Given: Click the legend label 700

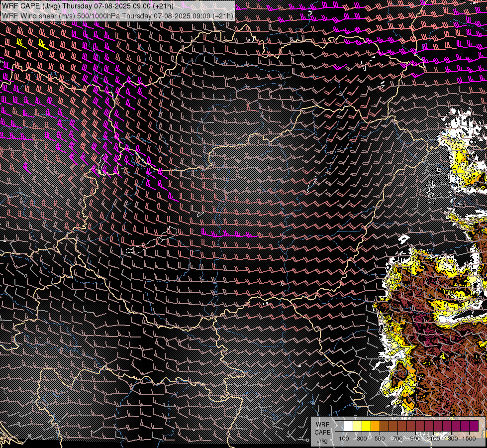Looking at the screenshot, I should point(397,439).
